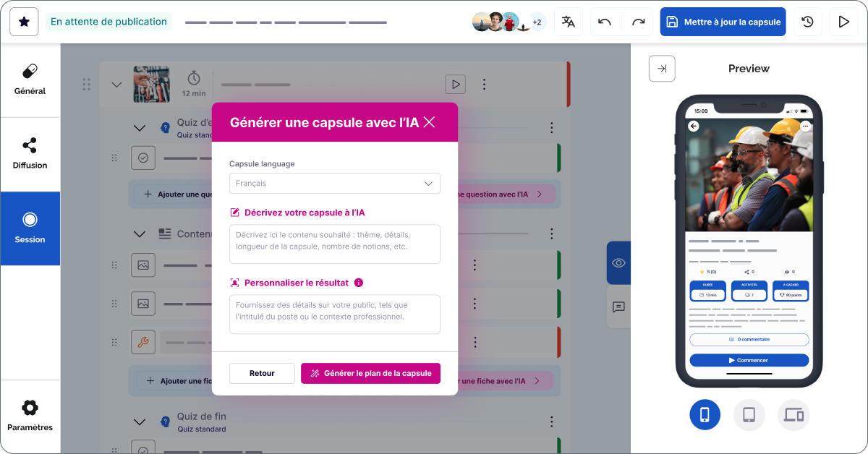This screenshot has width=868, height=454.
Task: Click 'Personnaliser le résultat' text field
Action: (335, 314)
